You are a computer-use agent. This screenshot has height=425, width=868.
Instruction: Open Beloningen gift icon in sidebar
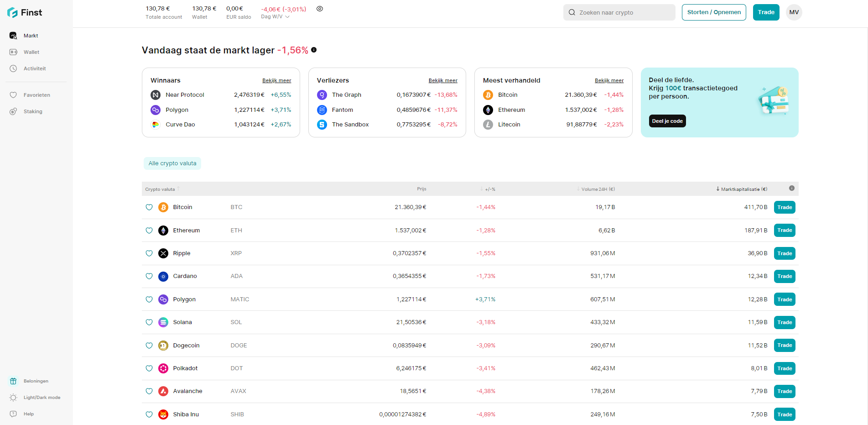(x=13, y=381)
